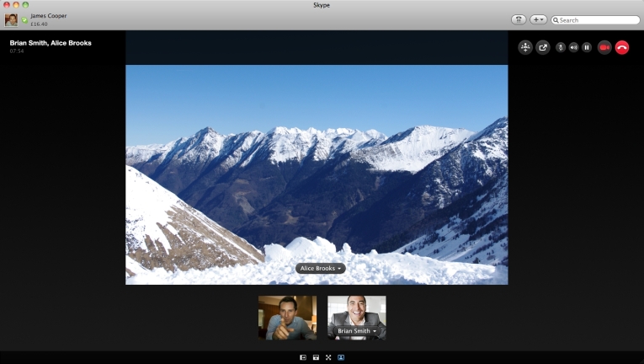Expand the Alice Brooks name dropdown

pos(321,268)
